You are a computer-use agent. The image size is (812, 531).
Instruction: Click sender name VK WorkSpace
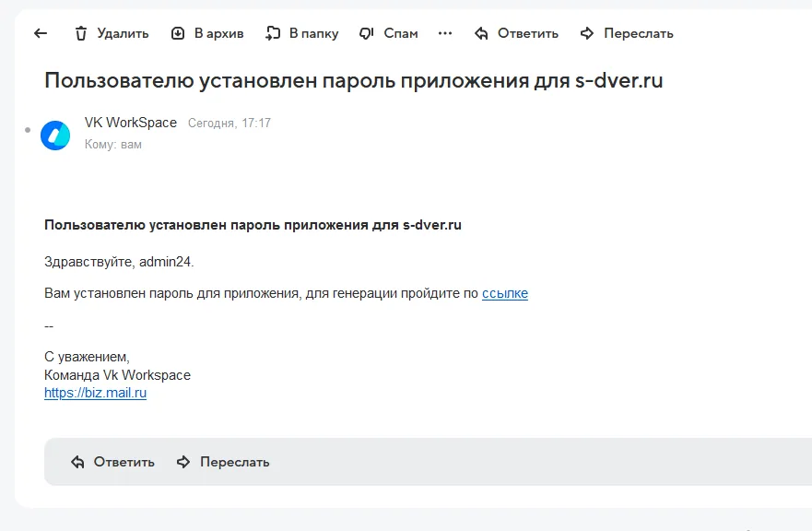tap(131, 123)
